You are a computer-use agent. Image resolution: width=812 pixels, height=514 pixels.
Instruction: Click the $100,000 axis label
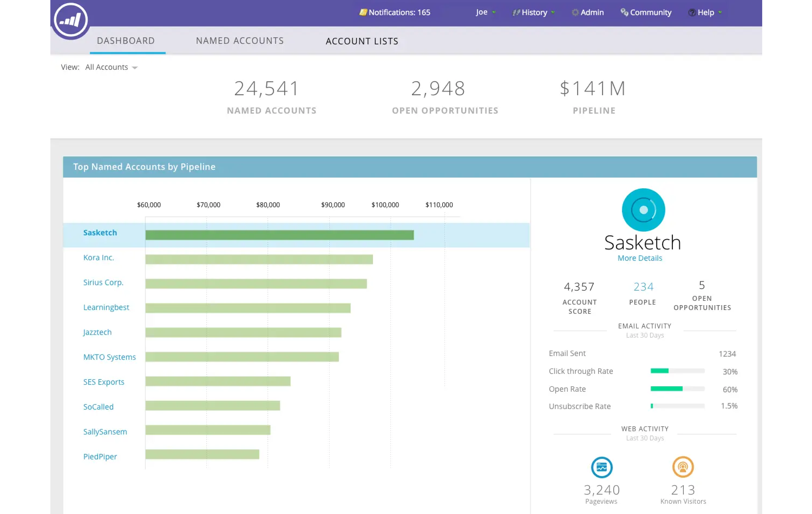(x=385, y=205)
